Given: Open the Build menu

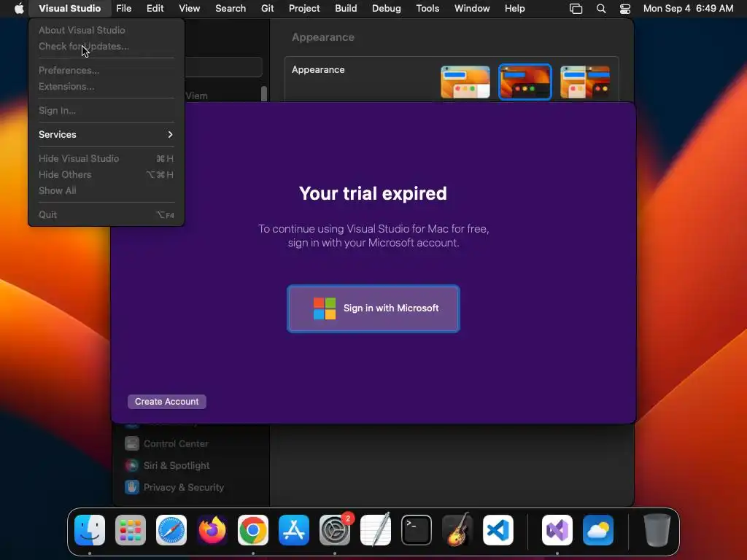Looking at the screenshot, I should 346,9.
